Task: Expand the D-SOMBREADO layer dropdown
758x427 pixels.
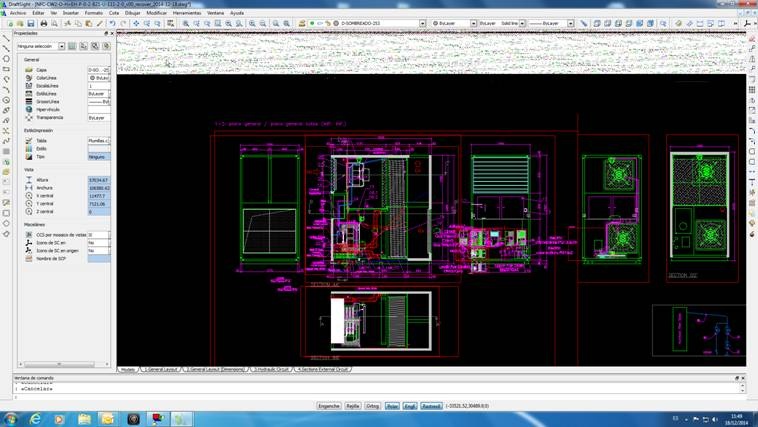Action: point(423,23)
